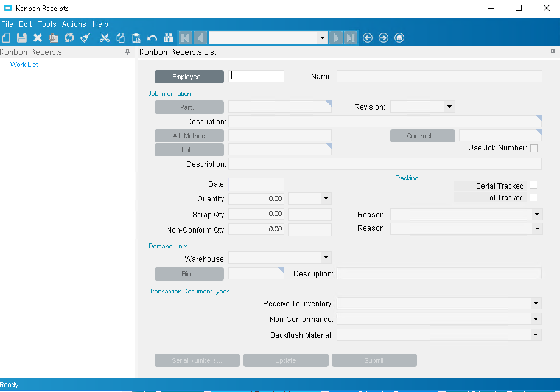
Task: Click the Undo arrow icon
Action: click(x=152, y=38)
